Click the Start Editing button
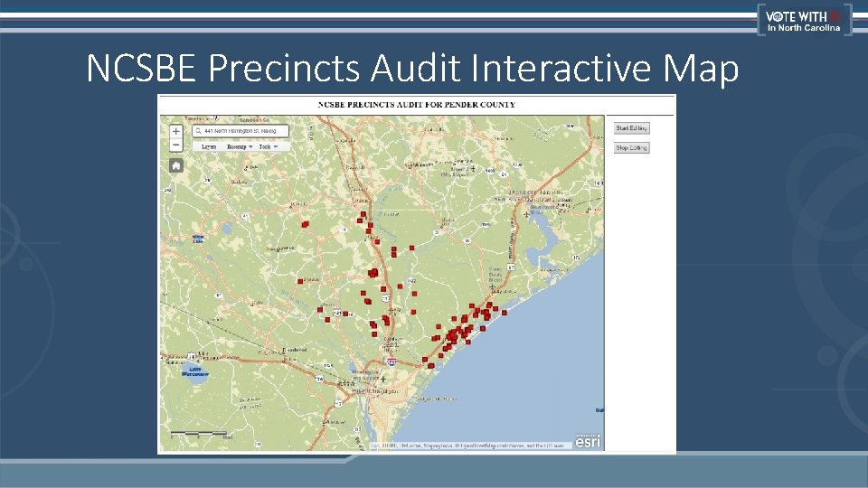This screenshot has width=868, height=488. tap(631, 128)
